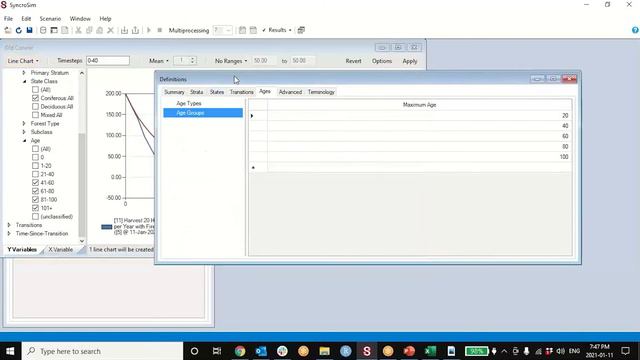Screen dimensions: 640x360
Task: Open the Windows Start menu
Action: (x=10, y=351)
